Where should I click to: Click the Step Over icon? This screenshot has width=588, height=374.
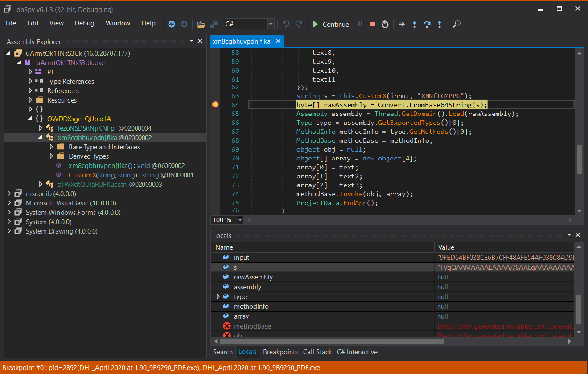427,24
